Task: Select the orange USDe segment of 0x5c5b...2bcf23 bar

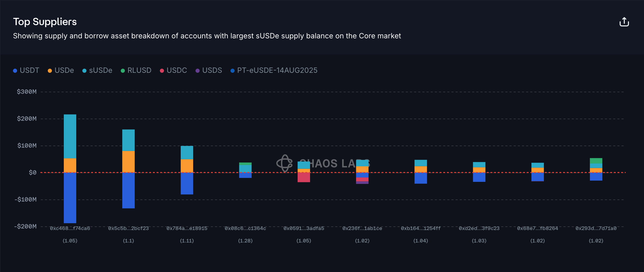Action: pos(128,162)
